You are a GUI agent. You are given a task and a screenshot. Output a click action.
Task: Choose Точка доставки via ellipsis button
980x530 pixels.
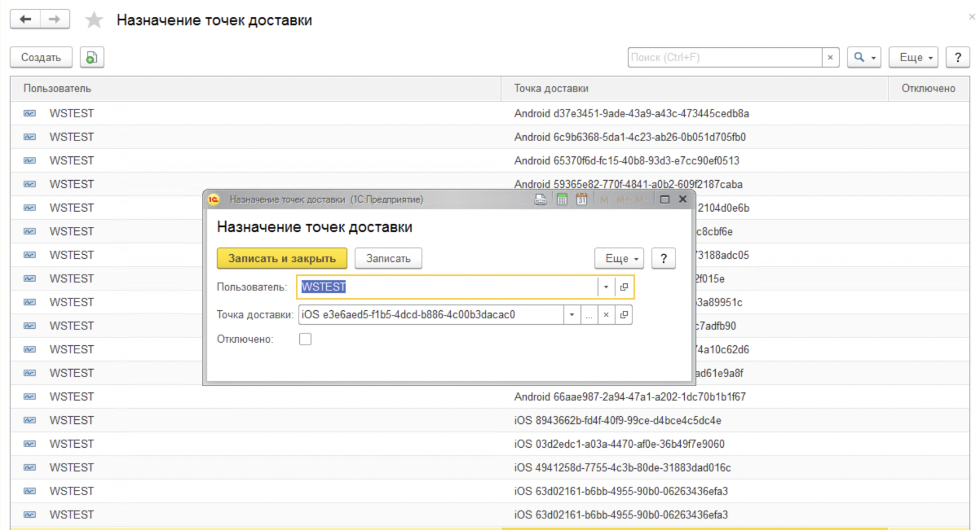[x=589, y=315]
